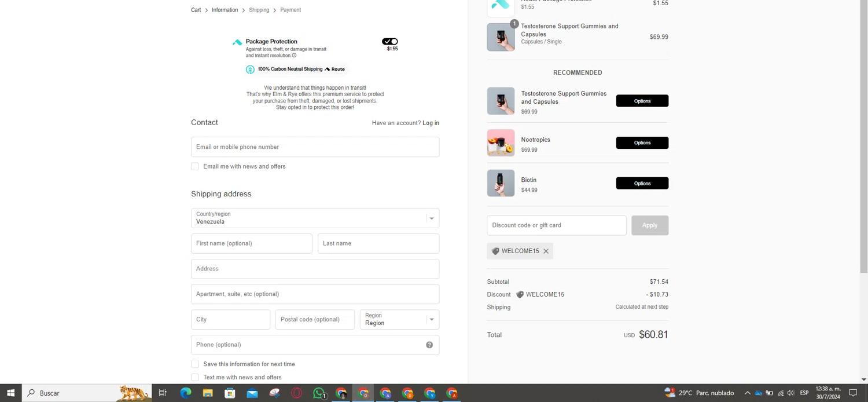
Task: Click Phone (optional) field
Action: click(x=315, y=345)
